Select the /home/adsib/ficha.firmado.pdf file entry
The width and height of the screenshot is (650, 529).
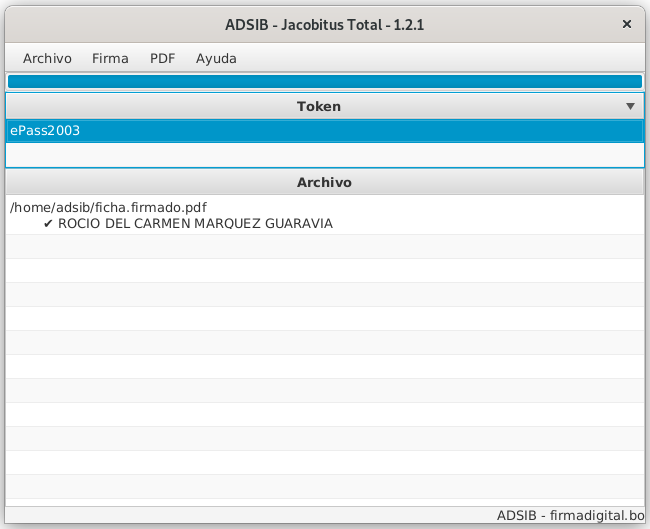tap(108, 207)
